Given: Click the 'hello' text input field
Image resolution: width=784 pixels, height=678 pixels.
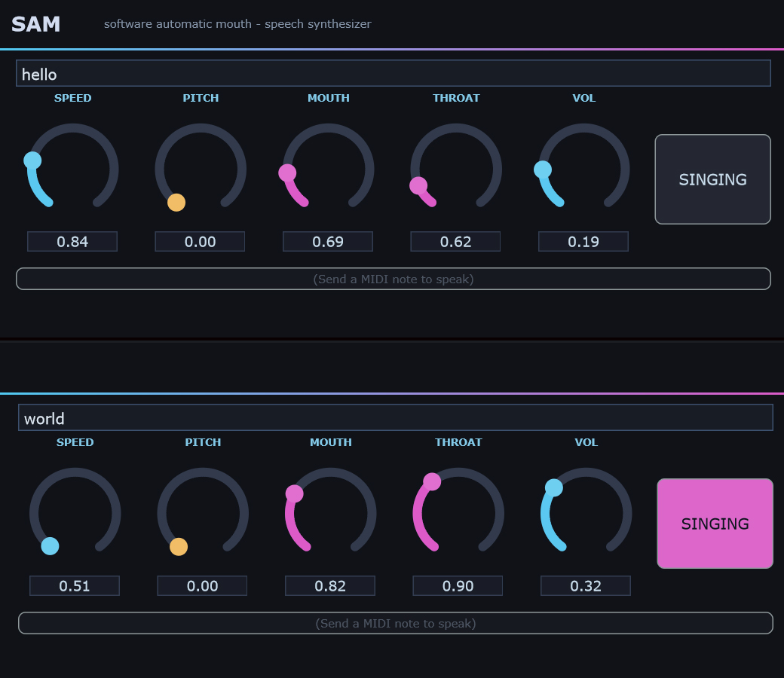Looking at the screenshot, I should pyautogui.click(x=393, y=73).
